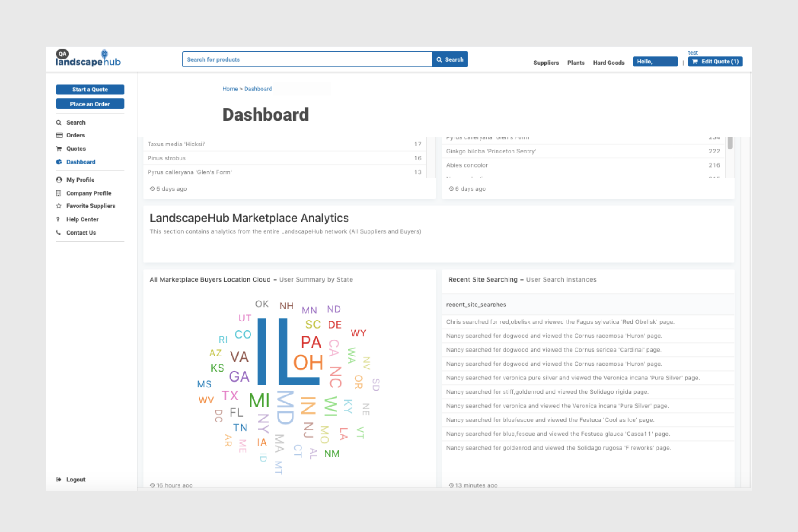Expand the Hello user account menu

[x=655, y=62]
